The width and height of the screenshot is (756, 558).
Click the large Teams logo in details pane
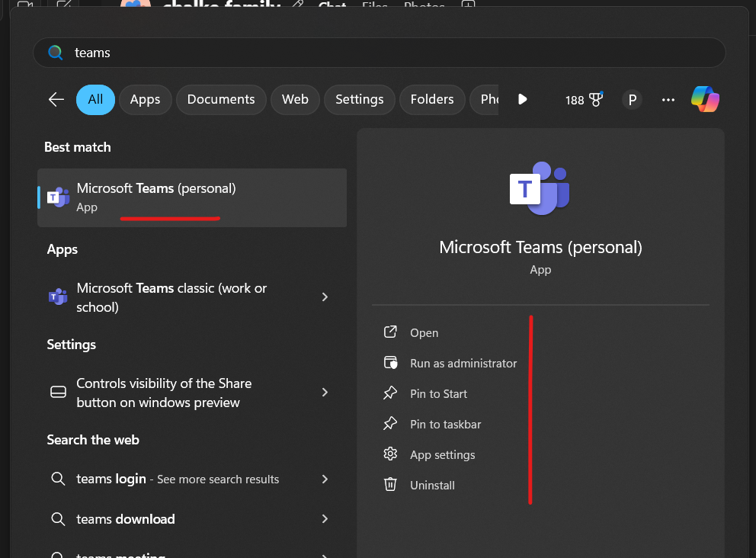540,188
